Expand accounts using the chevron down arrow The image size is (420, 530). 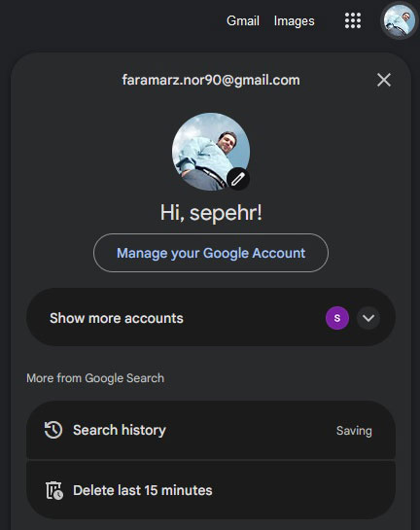[x=368, y=318]
